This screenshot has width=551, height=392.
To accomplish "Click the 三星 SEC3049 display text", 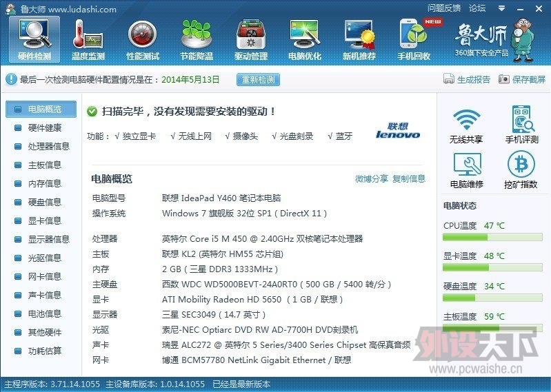I will point(214,314).
